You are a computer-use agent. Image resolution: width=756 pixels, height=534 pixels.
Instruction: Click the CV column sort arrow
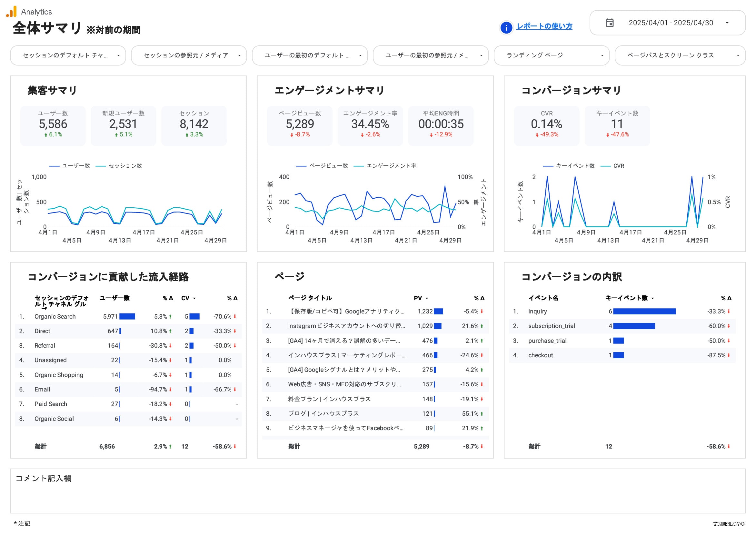194,298
